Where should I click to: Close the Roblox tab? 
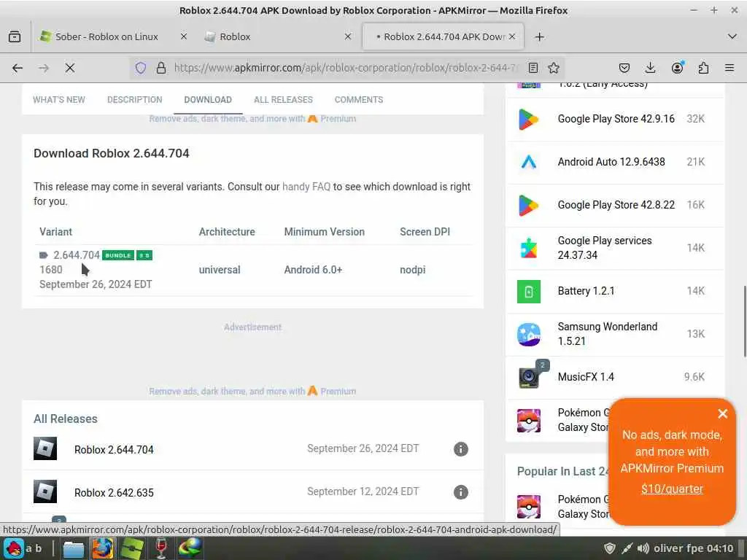(x=348, y=36)
